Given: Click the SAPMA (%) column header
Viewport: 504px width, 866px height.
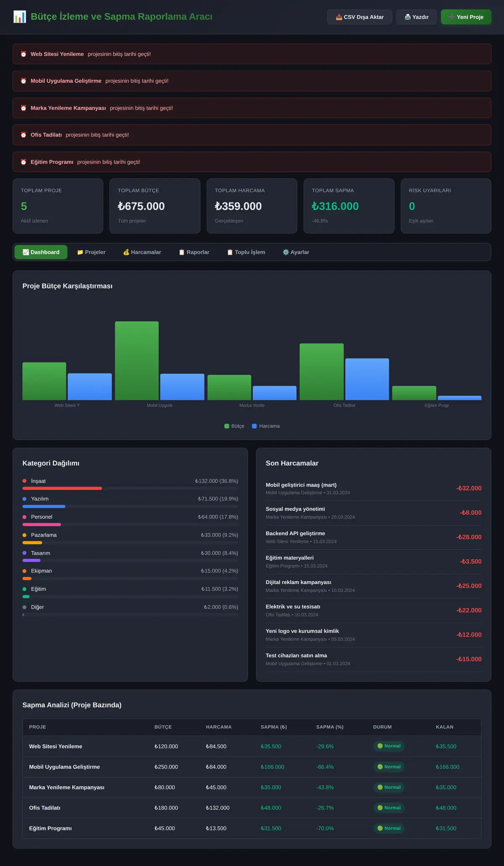Looking at the screenshot, I should (x=330, y=727).
